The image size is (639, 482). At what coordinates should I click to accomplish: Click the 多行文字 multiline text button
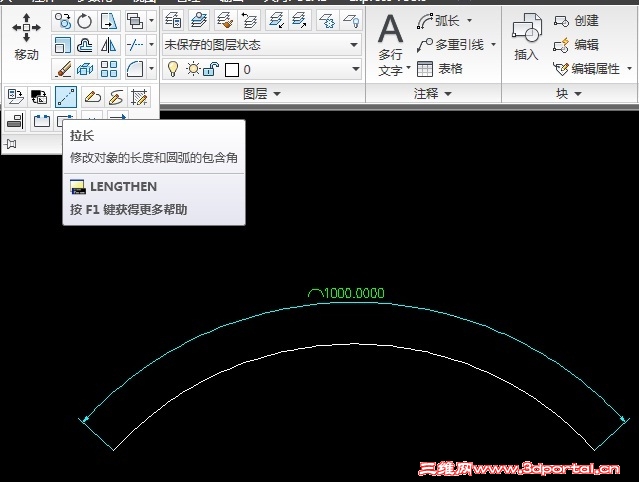pyautogui.click(x=390, y=45)
